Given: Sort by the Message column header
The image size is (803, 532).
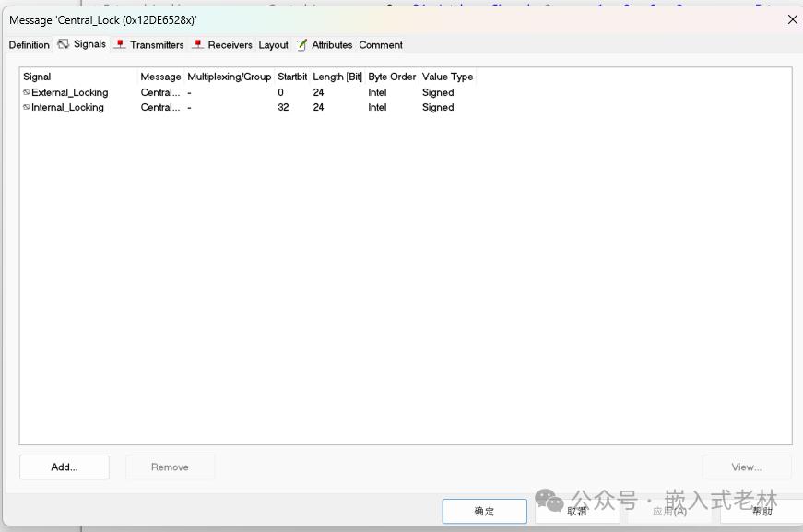Looking at the screenshot, I should (160, 77).
